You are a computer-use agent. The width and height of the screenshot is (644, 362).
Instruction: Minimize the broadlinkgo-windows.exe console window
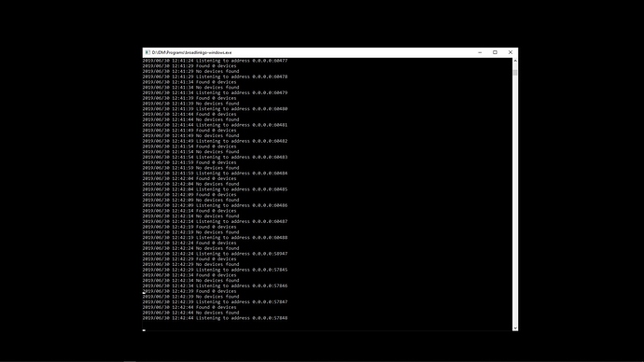tap(480, 52)
